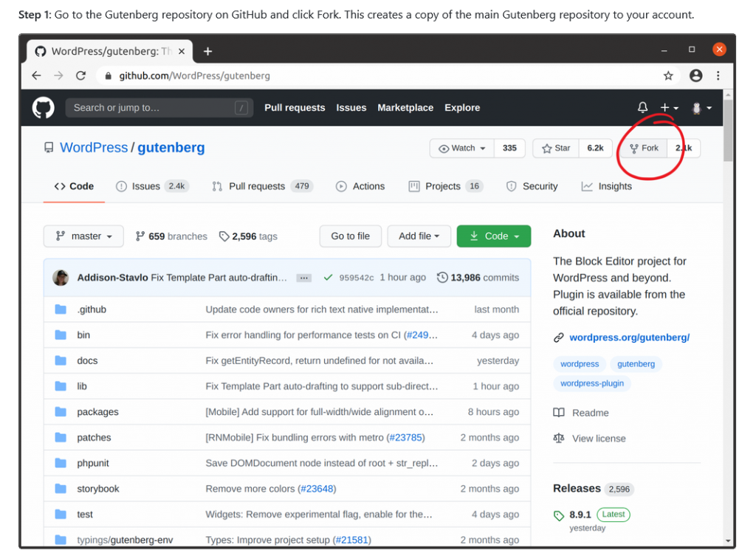This screenshot has height=559, width=756.
Task: Open the wordpress.org/gutenberg/ link
Action: [x=629, y=337]
